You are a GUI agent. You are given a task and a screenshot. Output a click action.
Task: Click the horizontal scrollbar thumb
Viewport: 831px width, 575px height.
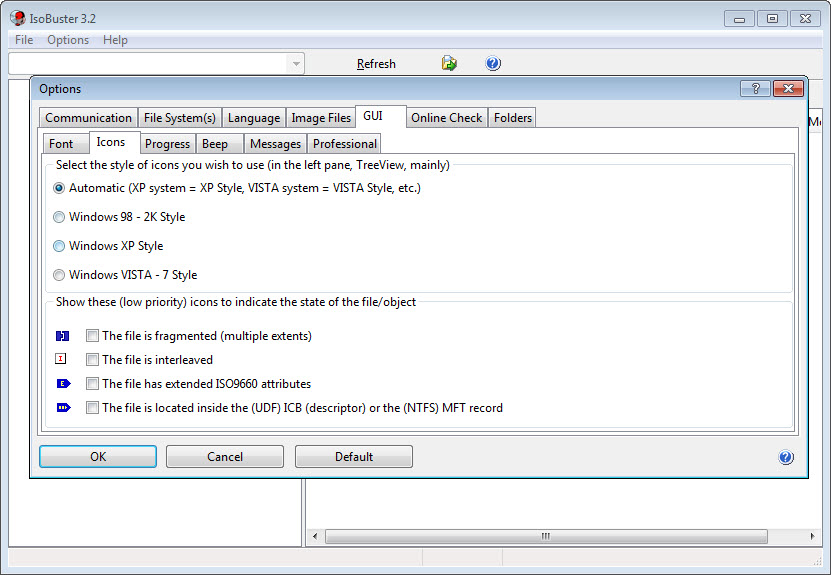[x=546, y=536]
